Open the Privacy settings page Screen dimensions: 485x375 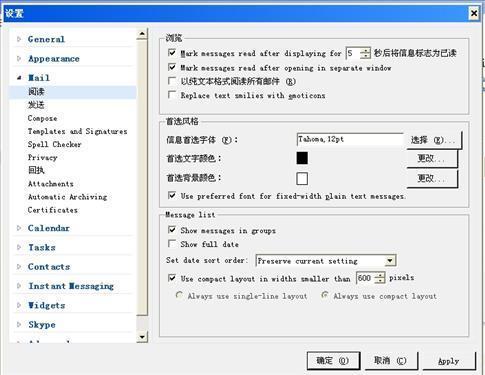pyautogui.click(x=42, y=157)
